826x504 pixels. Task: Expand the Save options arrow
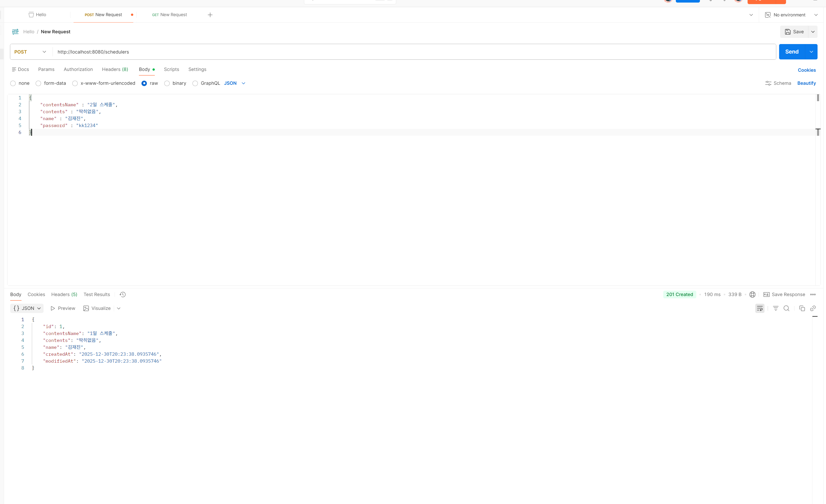click(x=813, y=32)
